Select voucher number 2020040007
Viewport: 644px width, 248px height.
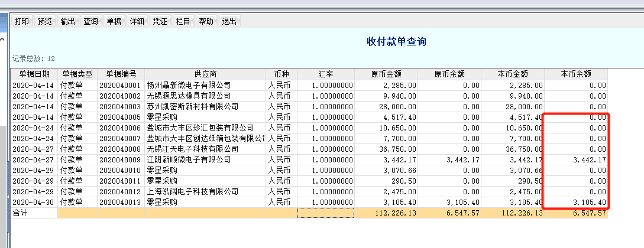tap(121, 139)
